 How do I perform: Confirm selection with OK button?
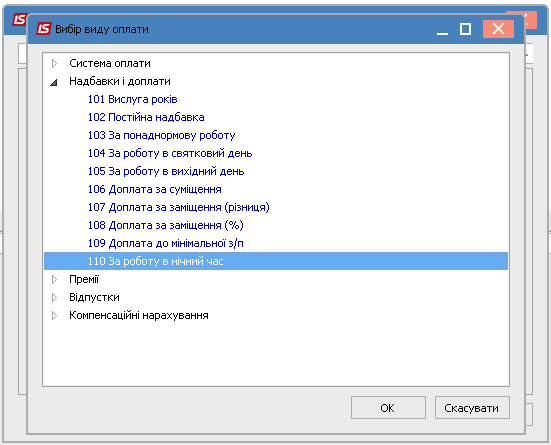[388, 408]
